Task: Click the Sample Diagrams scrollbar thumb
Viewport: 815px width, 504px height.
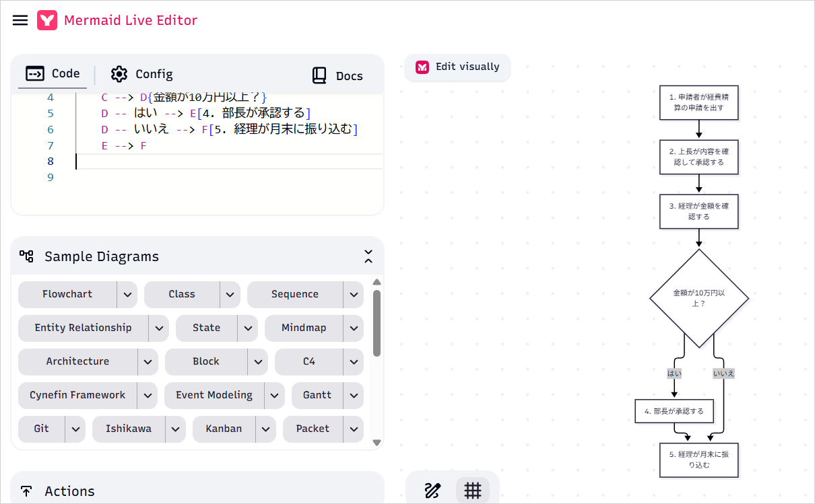Action: [x=377, y=323]
